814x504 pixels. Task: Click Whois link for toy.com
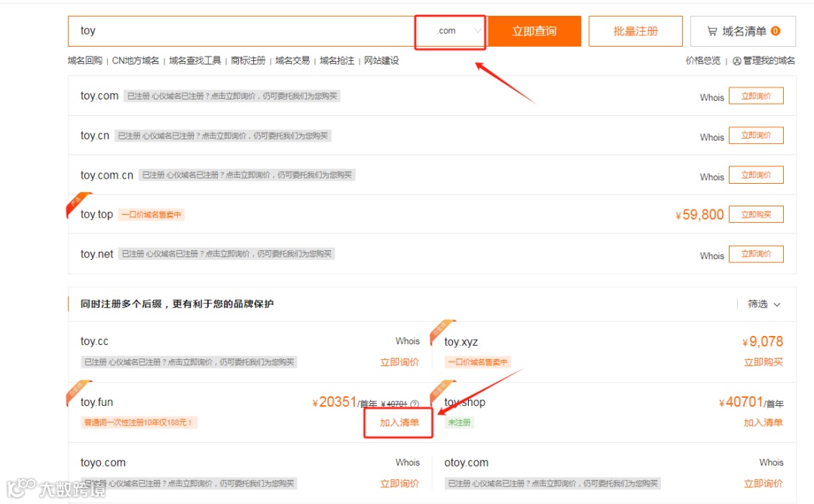[711, 98]
